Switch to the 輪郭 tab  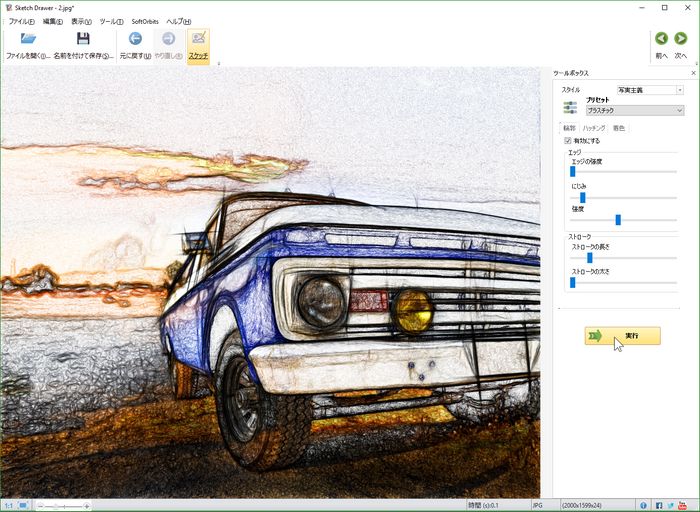coord(569,128)
